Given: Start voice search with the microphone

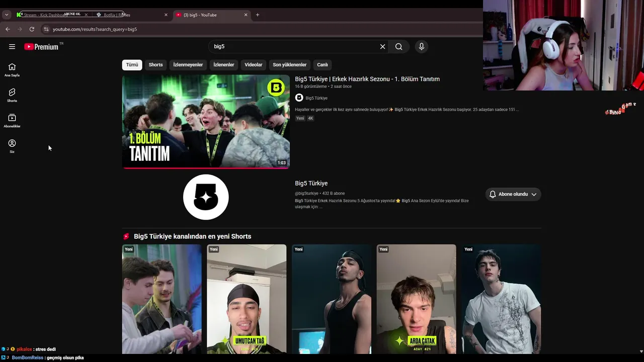Looking at the screenshot, I should pos(422,47).
